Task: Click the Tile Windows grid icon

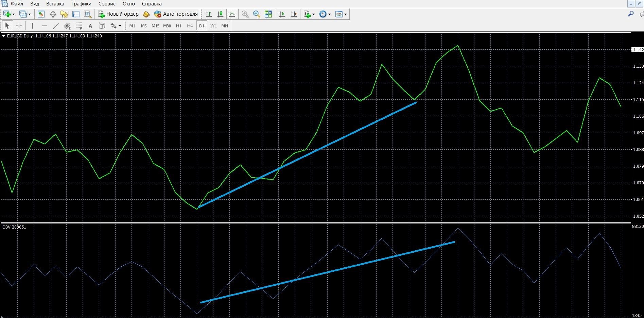Action: point(268,14)
